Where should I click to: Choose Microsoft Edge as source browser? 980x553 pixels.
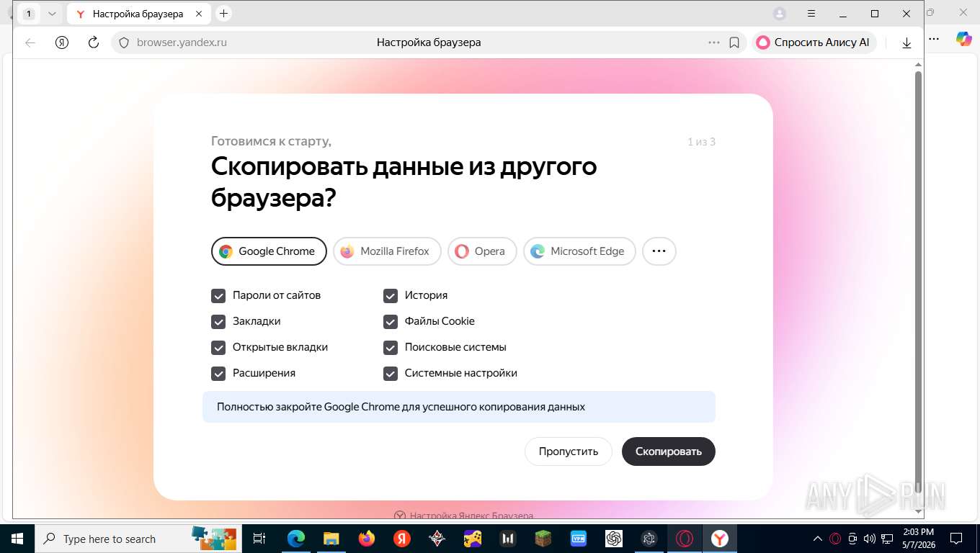[x=579, y=251]
